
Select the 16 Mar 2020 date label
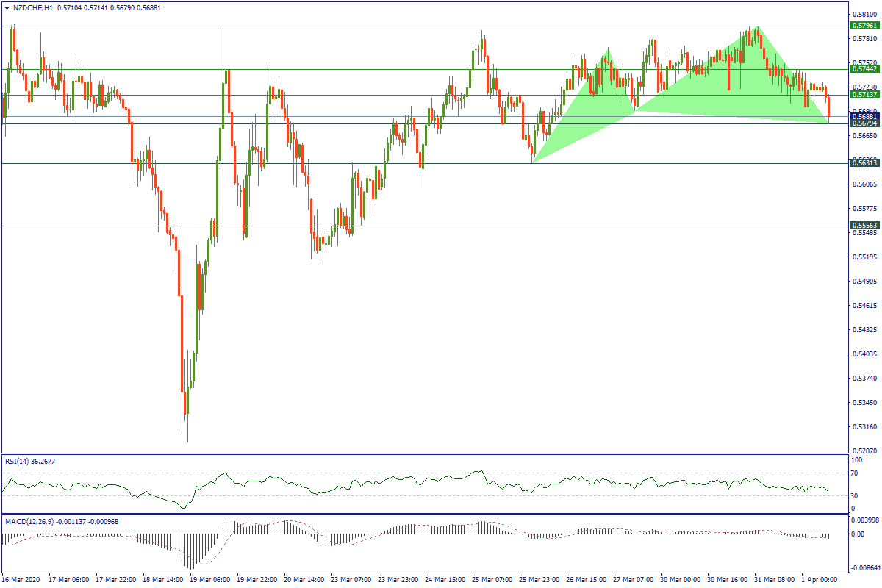click(x=23, y=580)
